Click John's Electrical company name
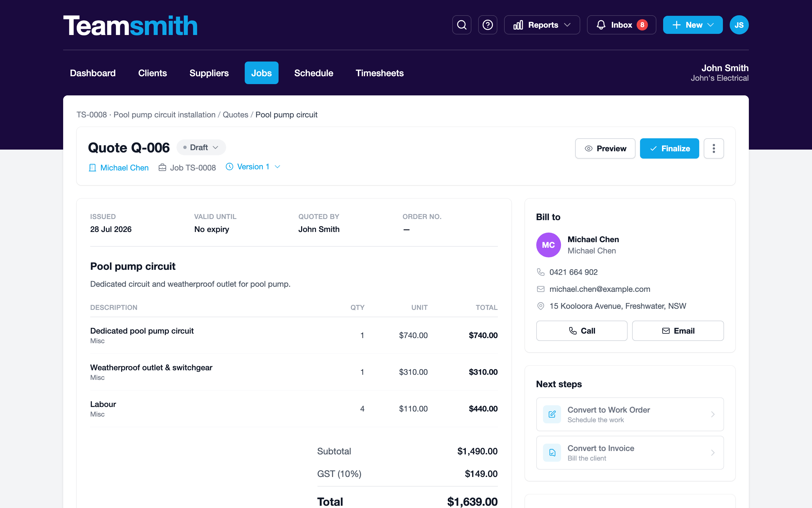 (720, 78)
